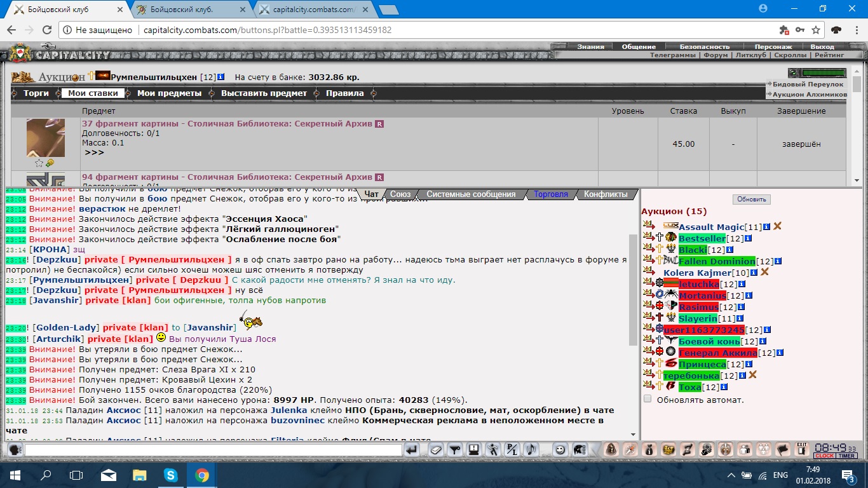The image size is (868, 488).
Task: Open the Mail app on taskbar
Action: coord(108,475)
